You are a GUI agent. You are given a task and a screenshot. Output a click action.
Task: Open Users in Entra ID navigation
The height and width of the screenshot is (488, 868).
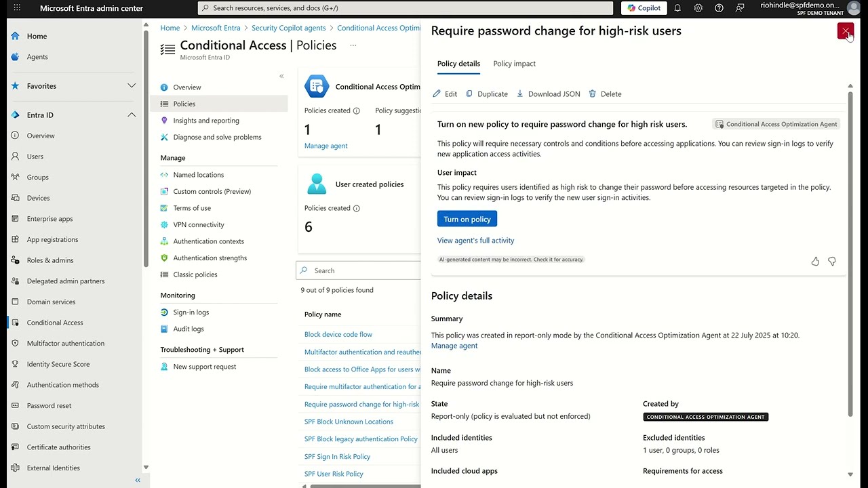click(35, 157)
